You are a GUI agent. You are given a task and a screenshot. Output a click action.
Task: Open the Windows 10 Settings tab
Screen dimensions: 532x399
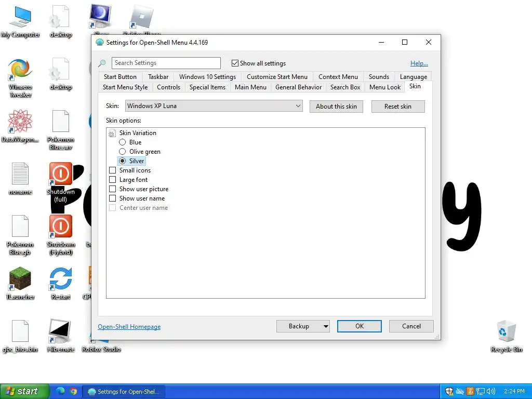[x=207, y=77]
